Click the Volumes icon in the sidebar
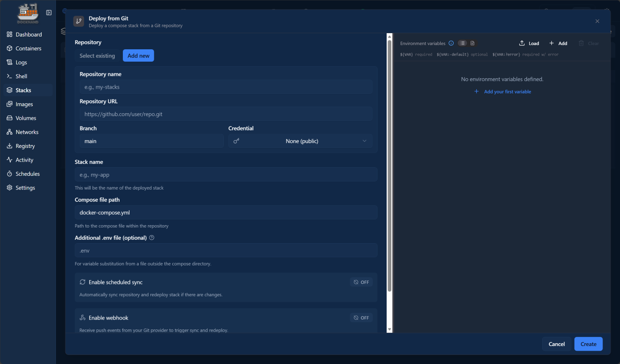 click(x=9, y=118)
